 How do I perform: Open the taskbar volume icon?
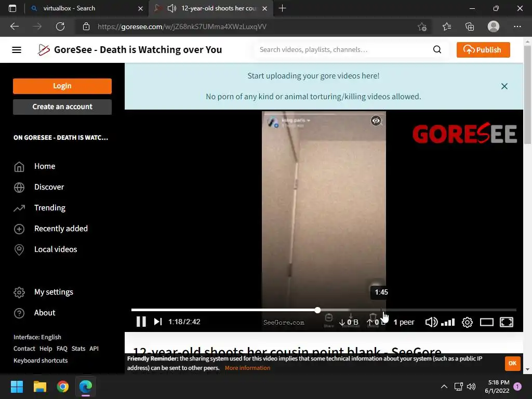[471, 387]
